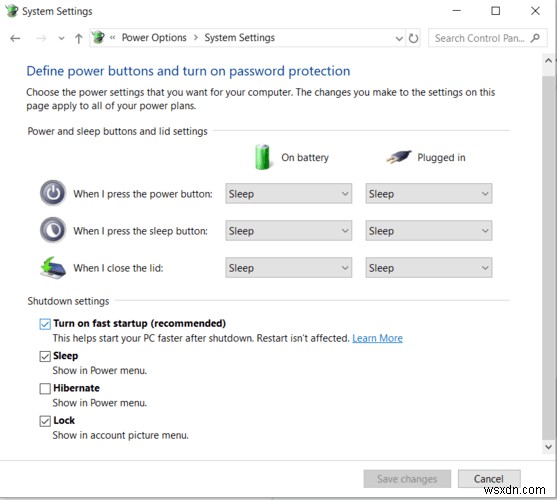Click the Cancel button
Screen dimensions: 557x500
tap(489, 479)
